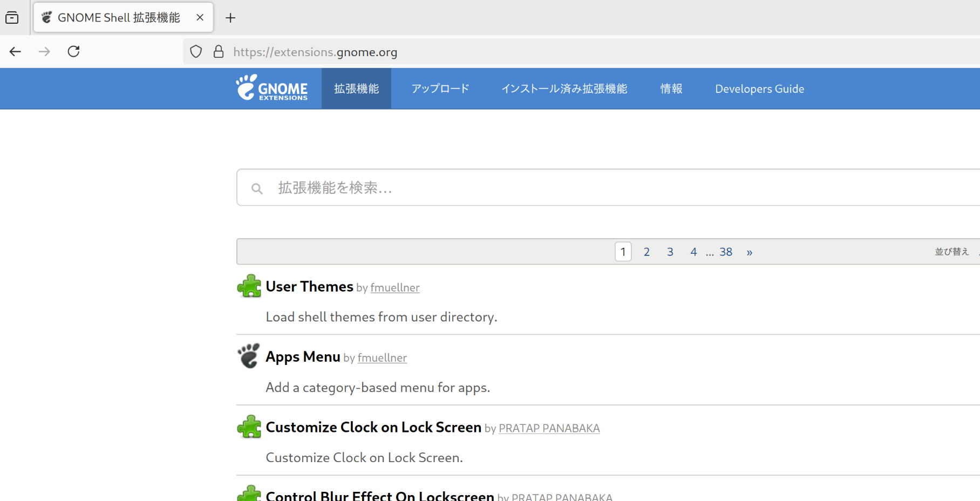Click the next page » arrow
This screenshot has height=501, width=980.
(x=750, y=253)
